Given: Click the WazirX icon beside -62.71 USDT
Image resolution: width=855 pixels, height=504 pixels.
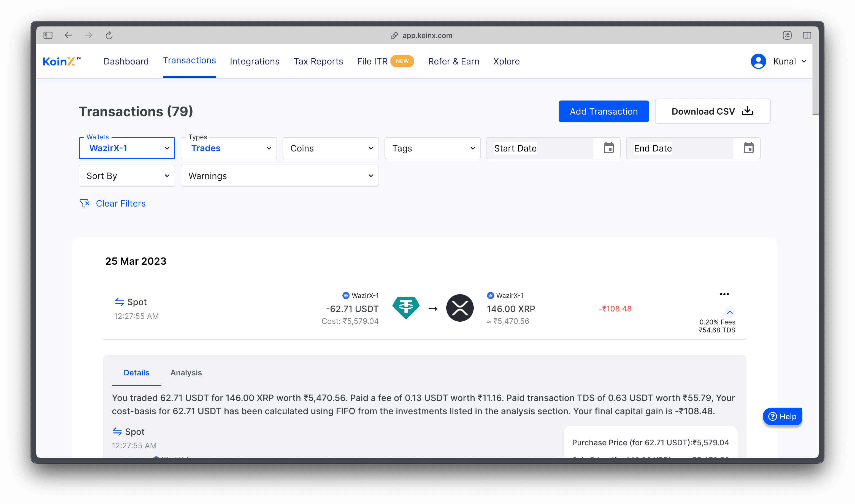Looking at the screenshot, I should click(x=346, y=296).
